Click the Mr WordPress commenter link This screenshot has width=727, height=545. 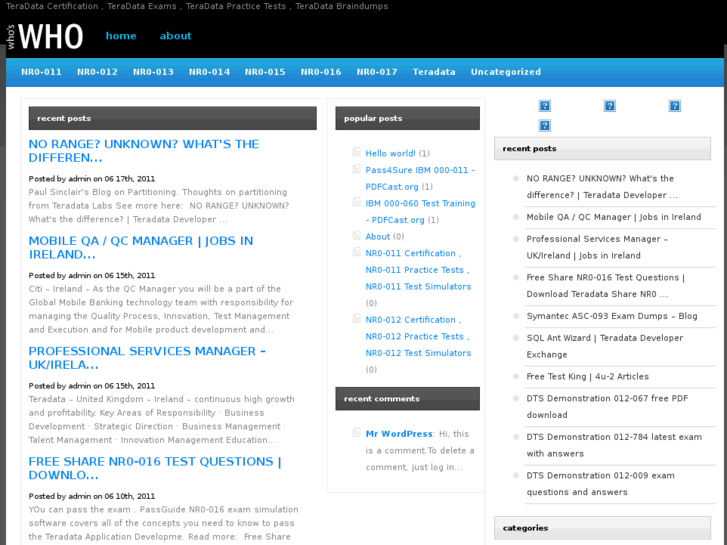[x=399, y=434]
